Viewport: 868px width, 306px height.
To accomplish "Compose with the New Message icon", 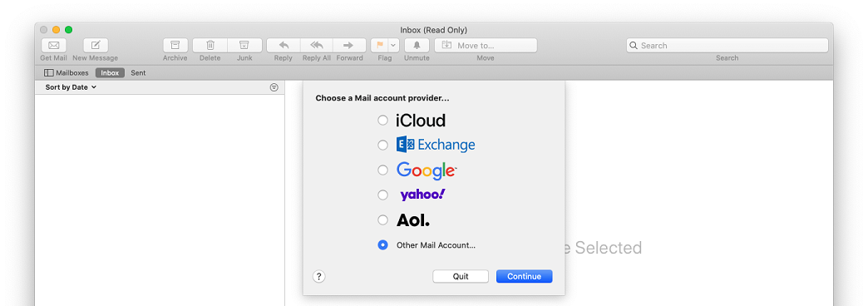I will click(x=96, y=46).
